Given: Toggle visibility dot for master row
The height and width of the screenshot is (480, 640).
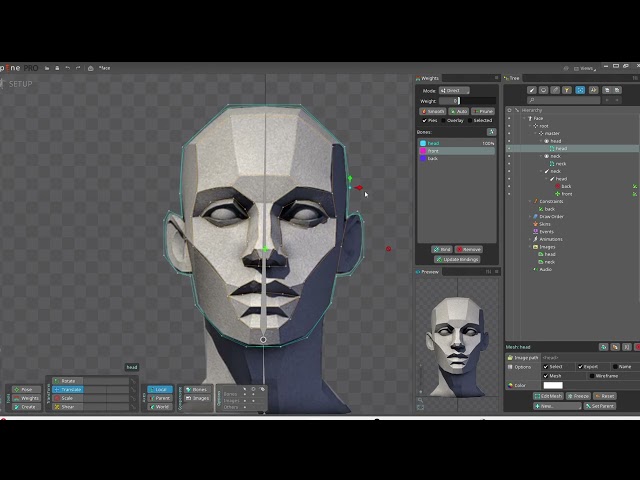Looking at the screenshot, I should [509, 133].
